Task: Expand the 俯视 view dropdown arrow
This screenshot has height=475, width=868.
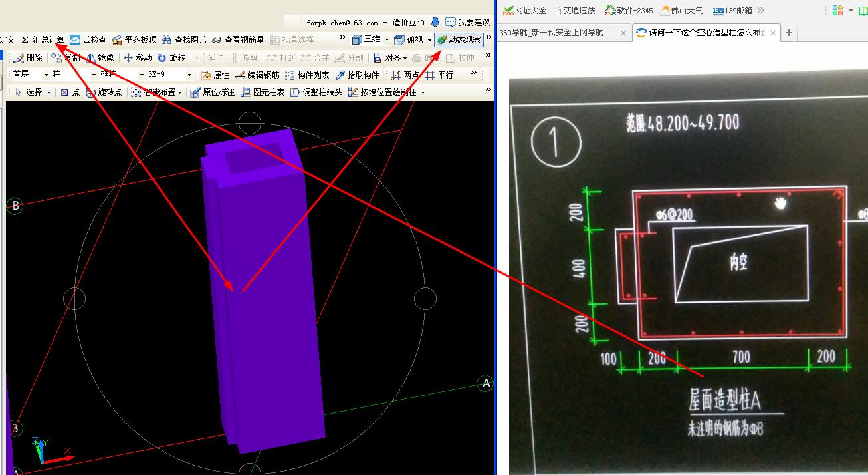Action: point(429,40)
